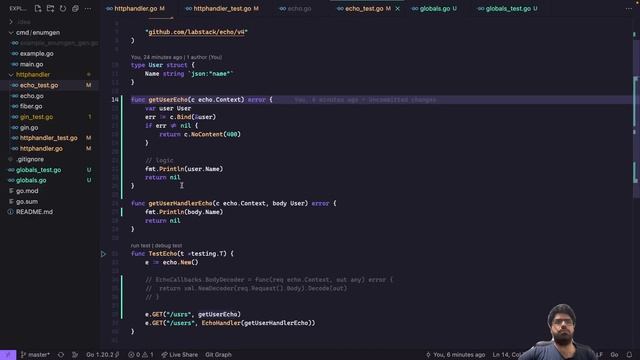Click the c.NoContent(400) return statement
This screenshot has height=360, width=640.
pos(200,134)
